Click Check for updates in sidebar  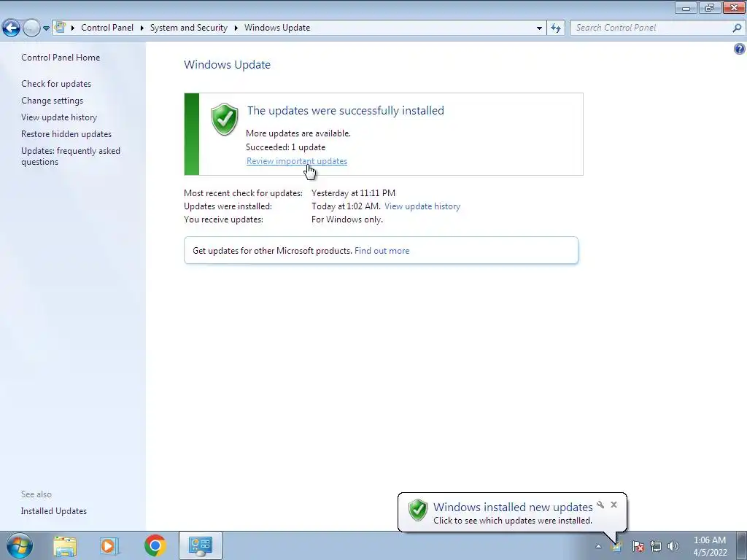56,83
